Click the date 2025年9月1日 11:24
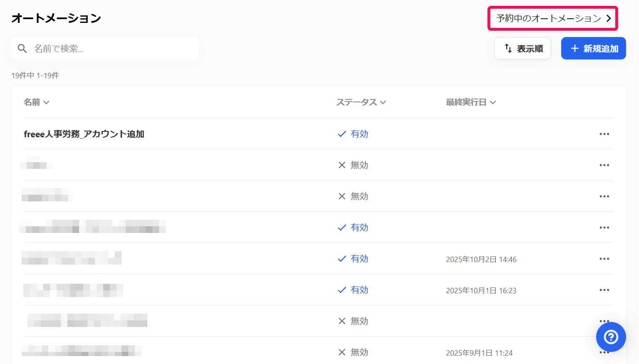This screenshot has width=639, height=364. pos(479,353)
